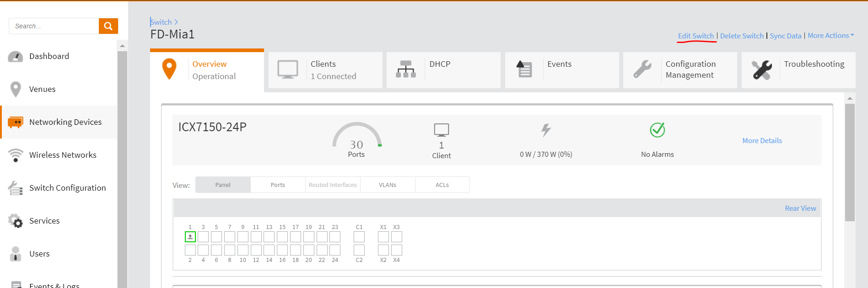868x288 pixels.
Task: Click the Services gears icon
Action: point(16,221)
